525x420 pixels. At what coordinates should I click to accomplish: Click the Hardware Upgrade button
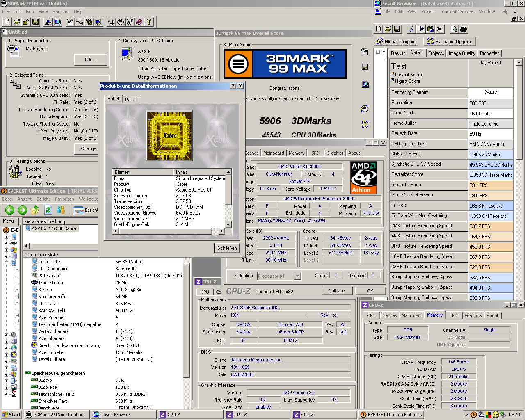pos(450,41)
